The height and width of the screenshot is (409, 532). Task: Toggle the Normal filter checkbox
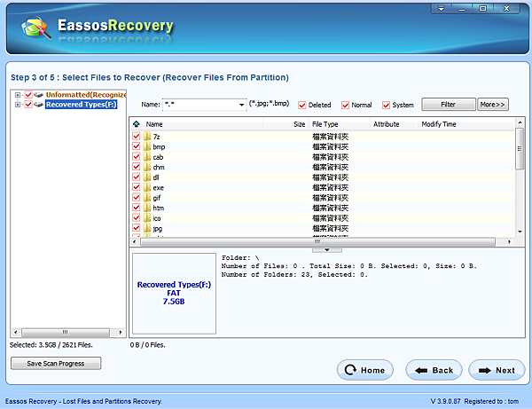345,106
